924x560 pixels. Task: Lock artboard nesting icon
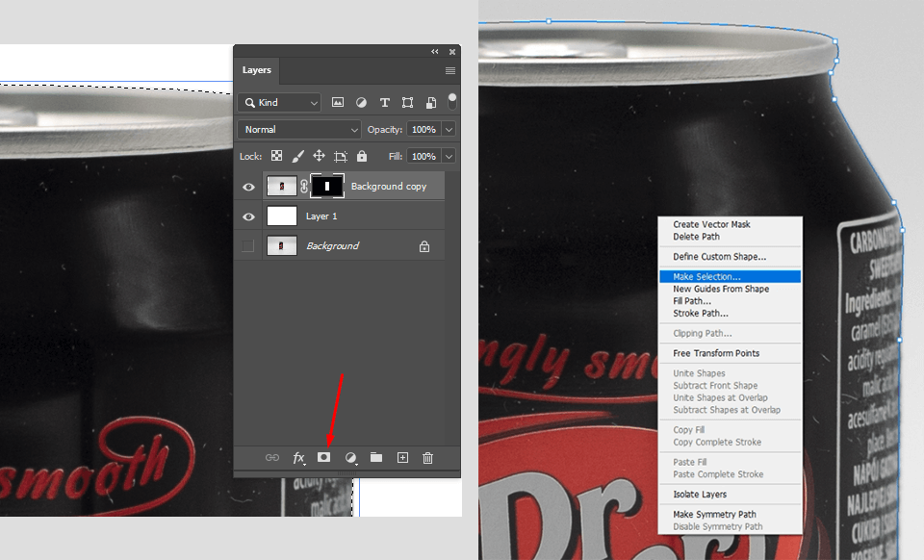coord(341,156)
